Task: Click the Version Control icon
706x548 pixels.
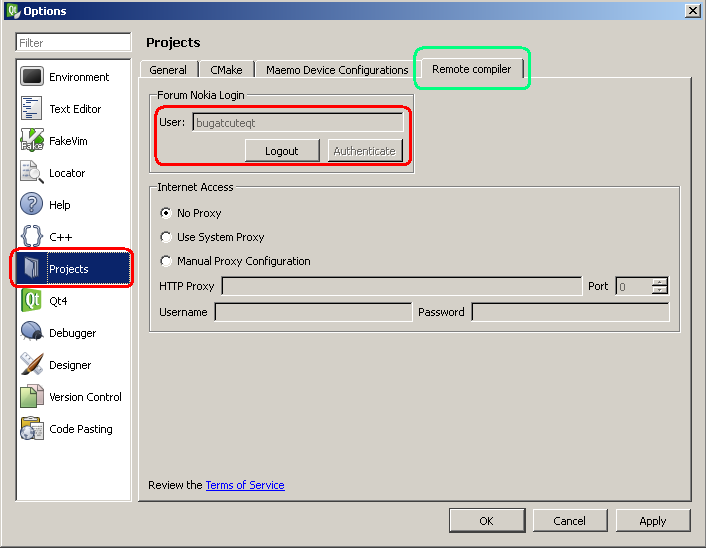Action: (x=32, y=396)
